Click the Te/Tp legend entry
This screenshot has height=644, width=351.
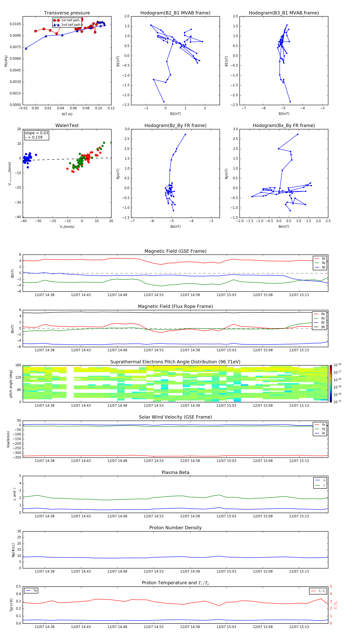318,591
